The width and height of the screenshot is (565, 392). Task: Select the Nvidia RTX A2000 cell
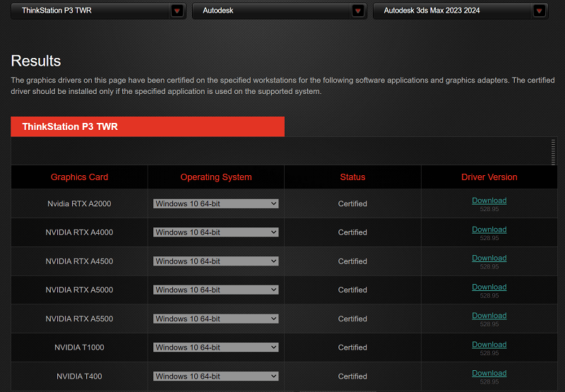coord(79,203)
